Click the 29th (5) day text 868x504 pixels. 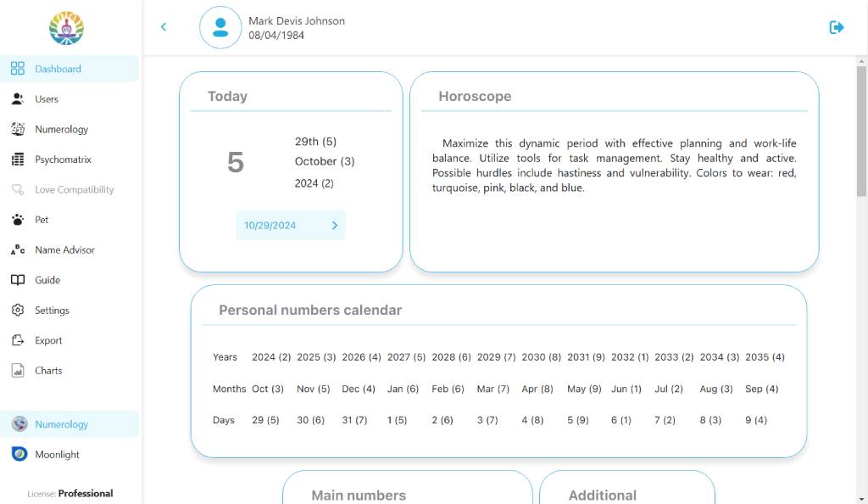tap(315, 141)
